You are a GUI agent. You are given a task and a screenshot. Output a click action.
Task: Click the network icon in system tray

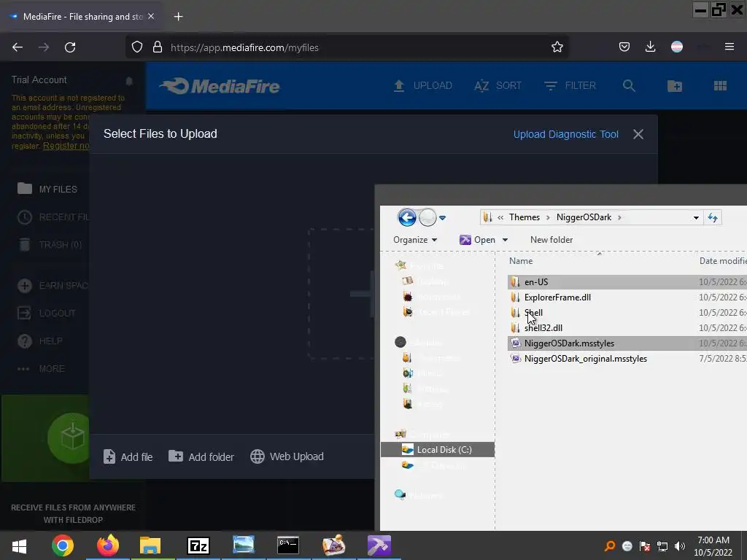click(662, 546)
